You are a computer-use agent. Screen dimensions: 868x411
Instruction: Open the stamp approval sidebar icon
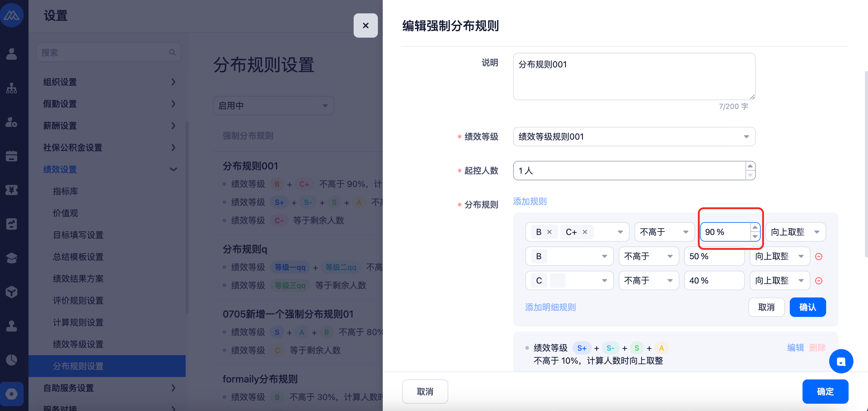tap(12, 326)
